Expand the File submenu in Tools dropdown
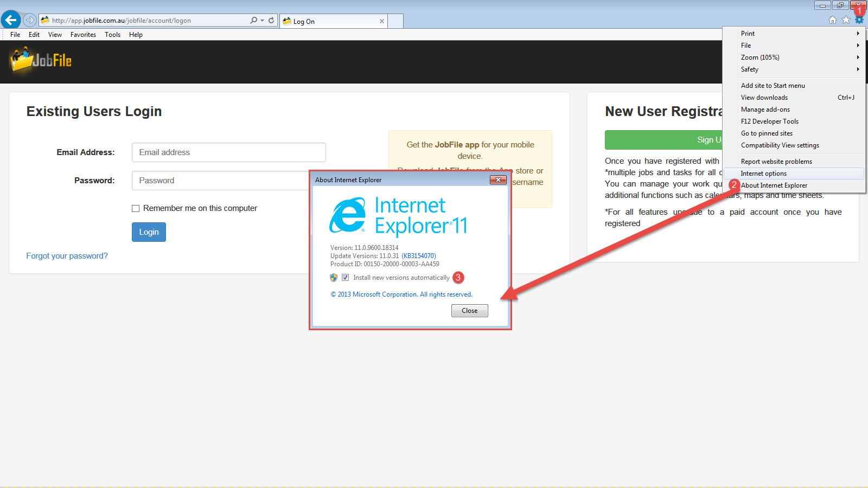The image size is (868, 488). pos(794,46)
